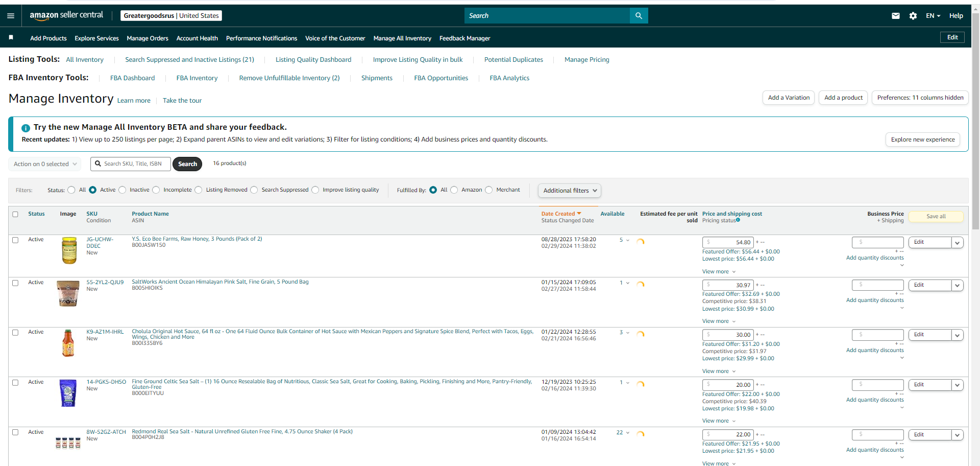980x466 pixels.
Task: Tick the select-all checkbox in table header
Action: [15, 214]
